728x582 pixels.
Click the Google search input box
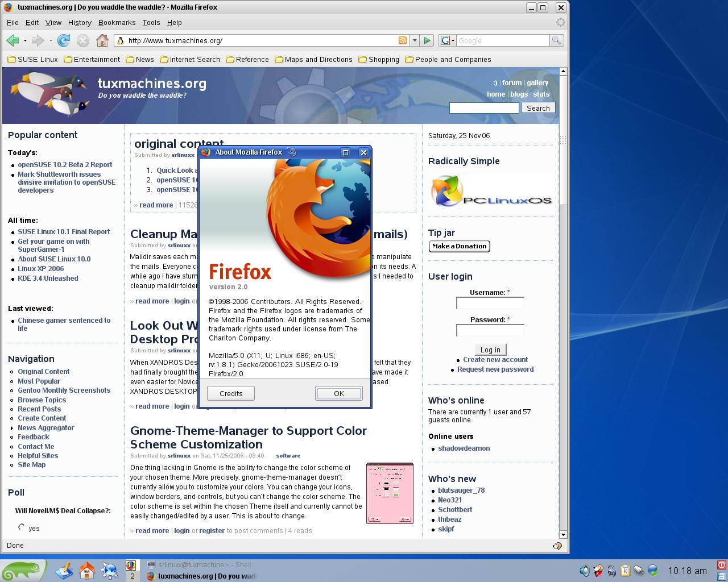[503, 40]
